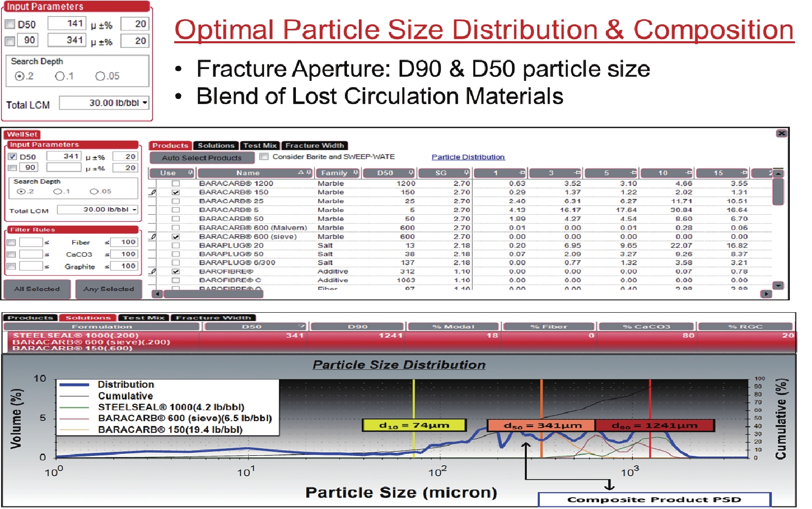
Task: Check the Use box for BARAPLUG 20
Action: click(176, 245)
